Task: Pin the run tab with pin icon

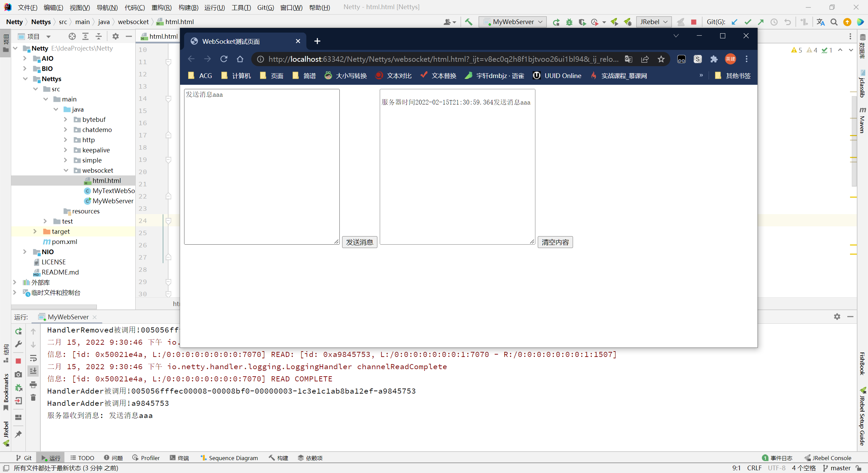Action: click(19, 434)
